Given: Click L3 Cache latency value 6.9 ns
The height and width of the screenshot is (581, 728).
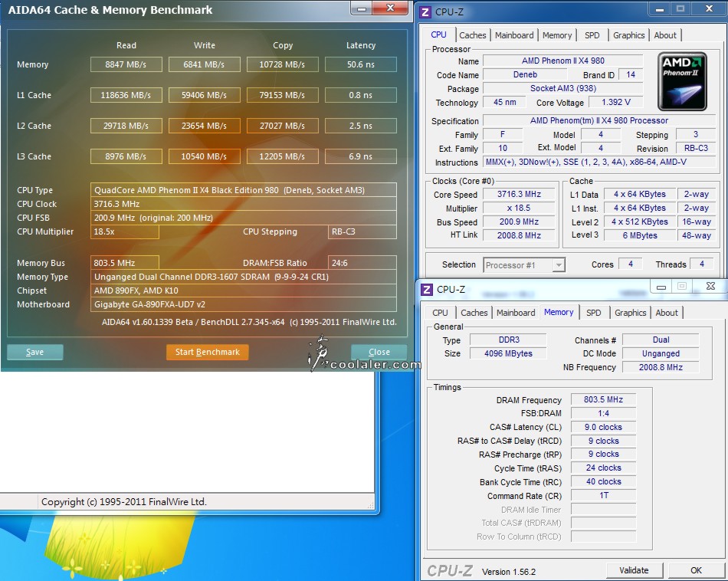Looking at the screenshot, I should pos(361,156).
